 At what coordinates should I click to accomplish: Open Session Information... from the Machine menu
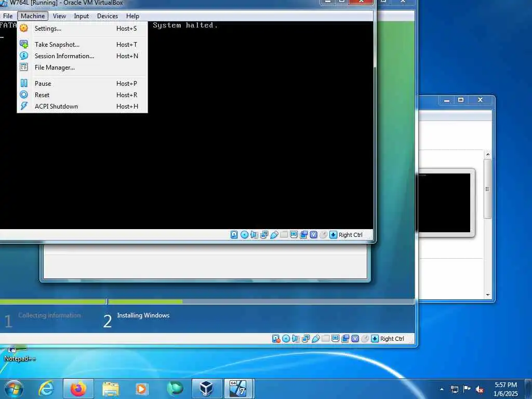pyautogui.click(x=82, y=56)
